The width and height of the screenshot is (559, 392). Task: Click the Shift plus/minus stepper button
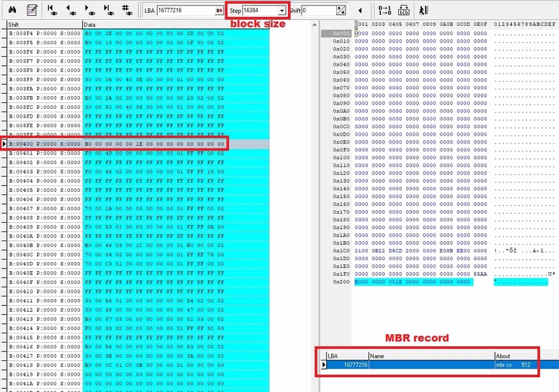(341, 11)
